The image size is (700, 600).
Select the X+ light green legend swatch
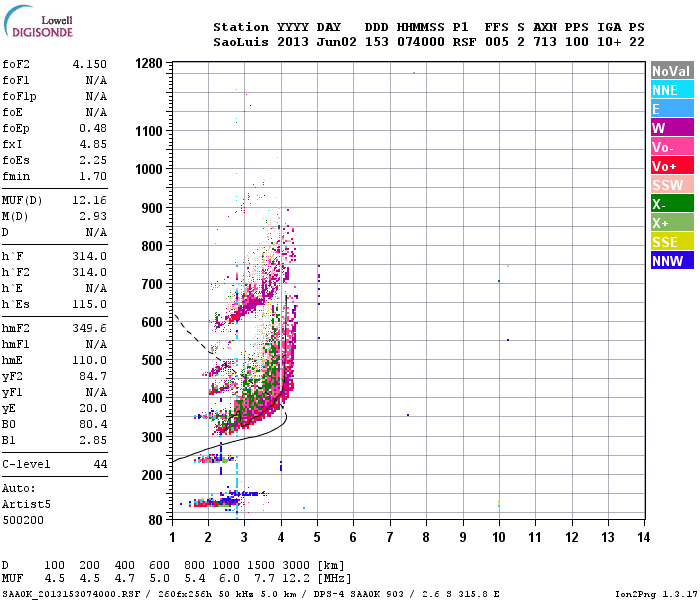click(672, 223)
